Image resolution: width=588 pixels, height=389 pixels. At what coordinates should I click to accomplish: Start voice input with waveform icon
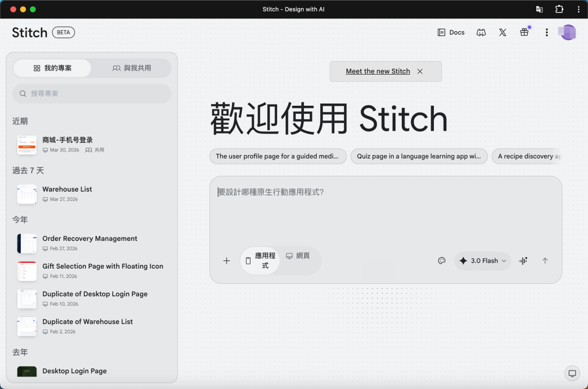coord(523,261)
